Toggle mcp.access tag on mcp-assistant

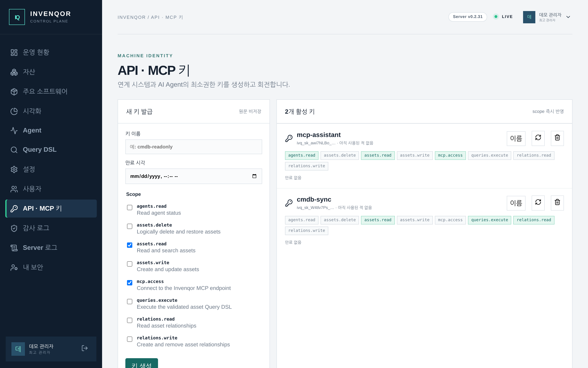(x=450, y=156)
